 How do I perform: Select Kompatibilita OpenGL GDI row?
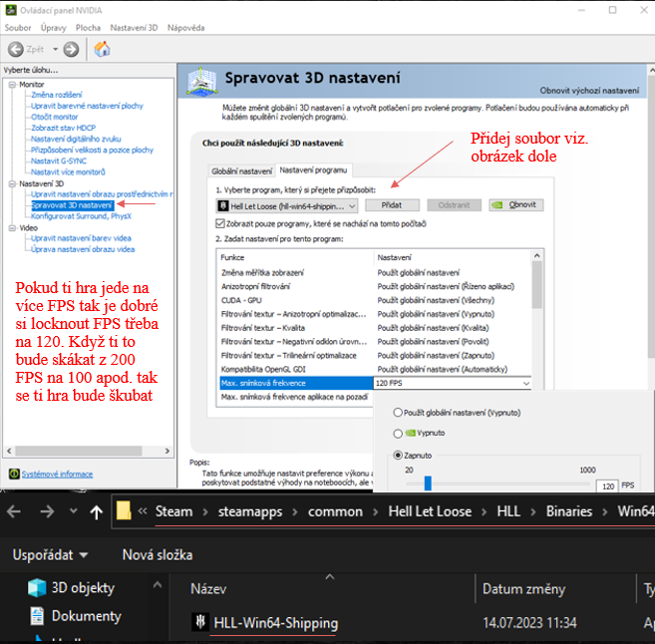click(x=375, y=369)
